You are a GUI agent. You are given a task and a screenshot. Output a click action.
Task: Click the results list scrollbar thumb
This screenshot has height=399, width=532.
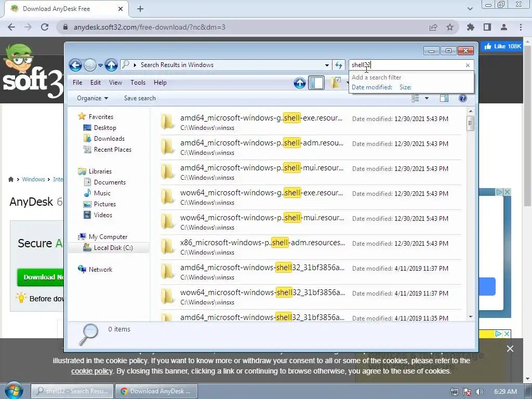pyautogui.click(x=470, y=123)
